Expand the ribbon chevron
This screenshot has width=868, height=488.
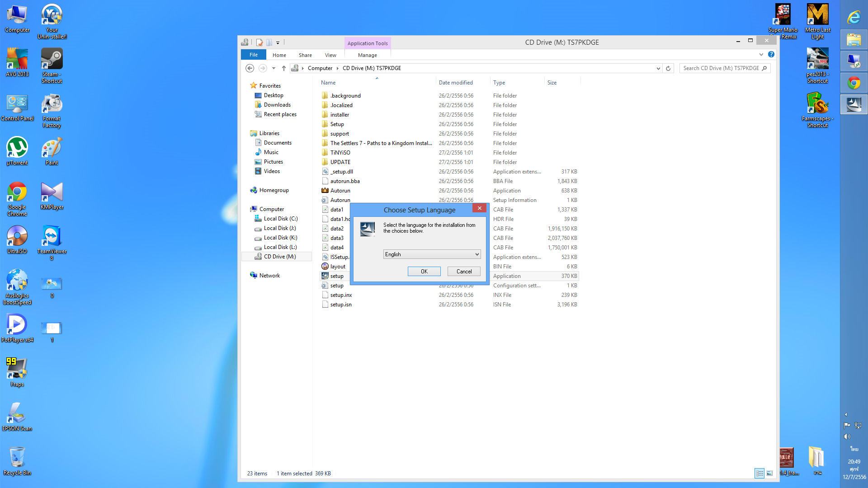point(761,55)
